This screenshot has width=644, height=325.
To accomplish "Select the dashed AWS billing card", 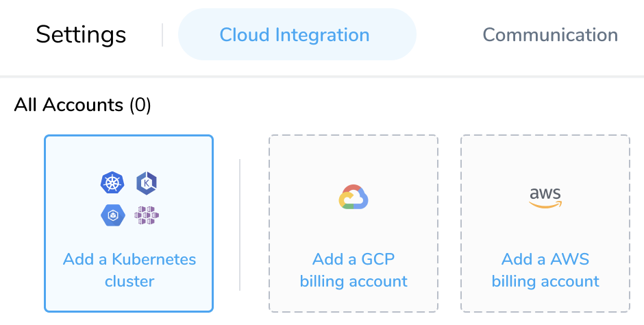I will 545,224.
